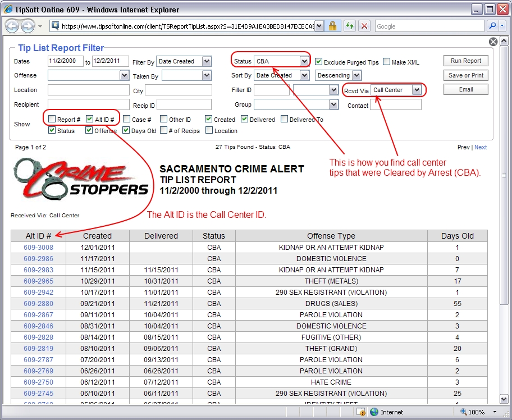
Task: Open the Group dropdown
Action: coord(333,104)
